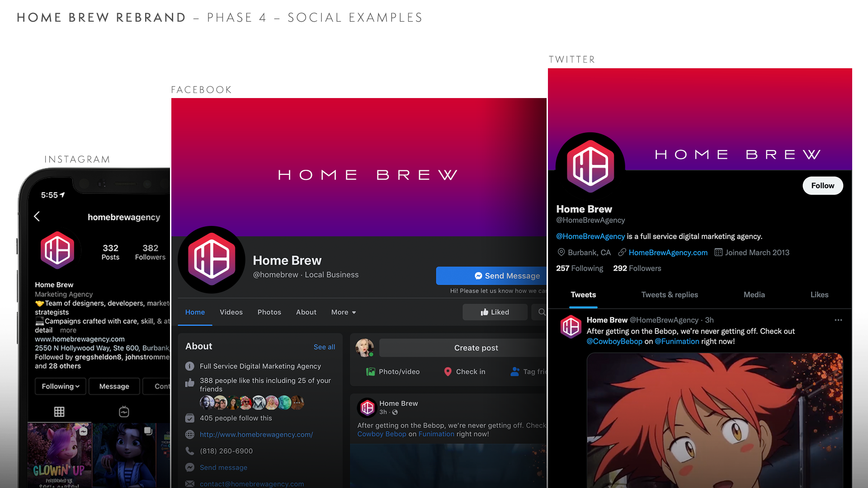Switch to Twitter Likes tab
868x488 pixels.
(819, 295)
